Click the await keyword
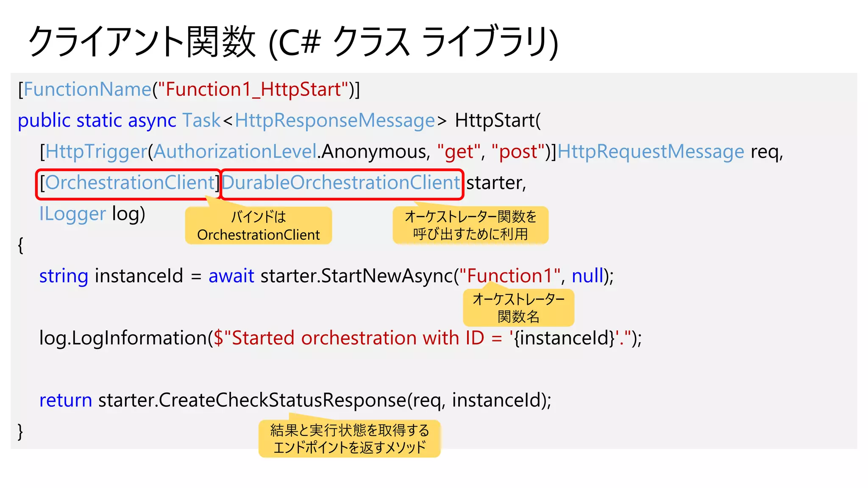The height and width of the screenshot is (488, 868). [x=231, y=276]
